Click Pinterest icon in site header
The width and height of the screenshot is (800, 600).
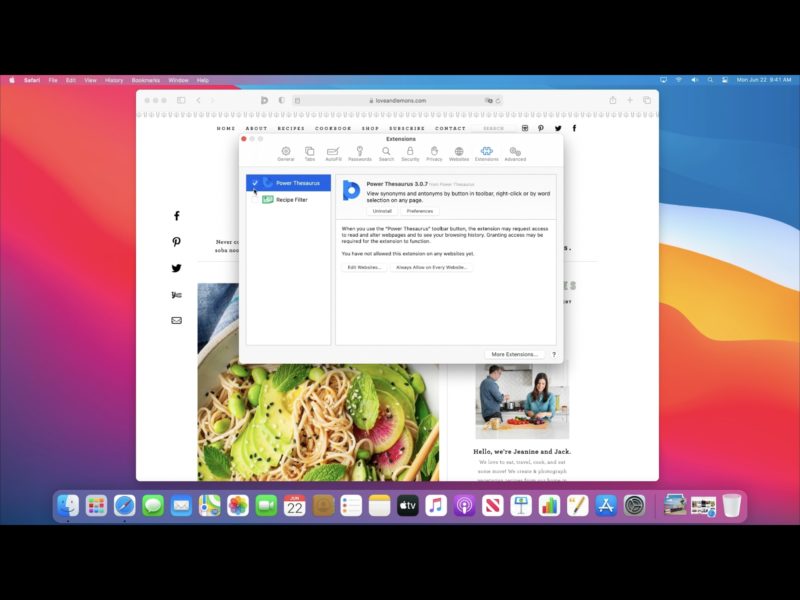(541, 129)
